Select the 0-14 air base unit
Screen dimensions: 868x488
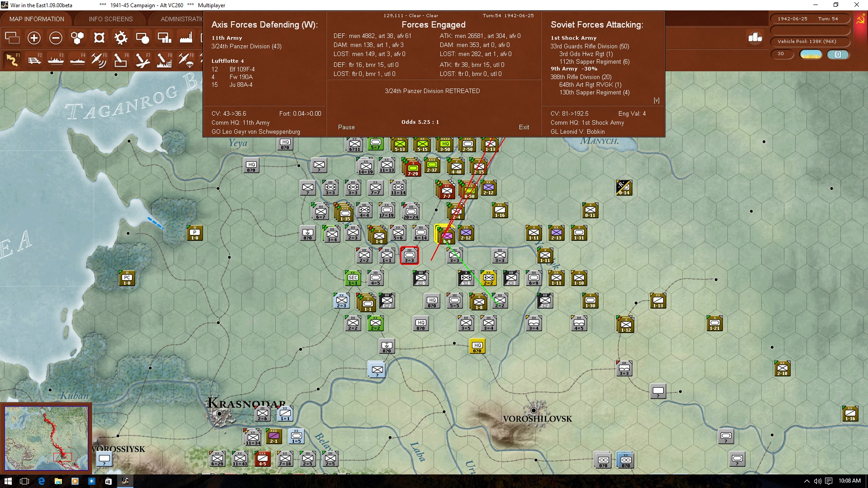pos(624,188)
